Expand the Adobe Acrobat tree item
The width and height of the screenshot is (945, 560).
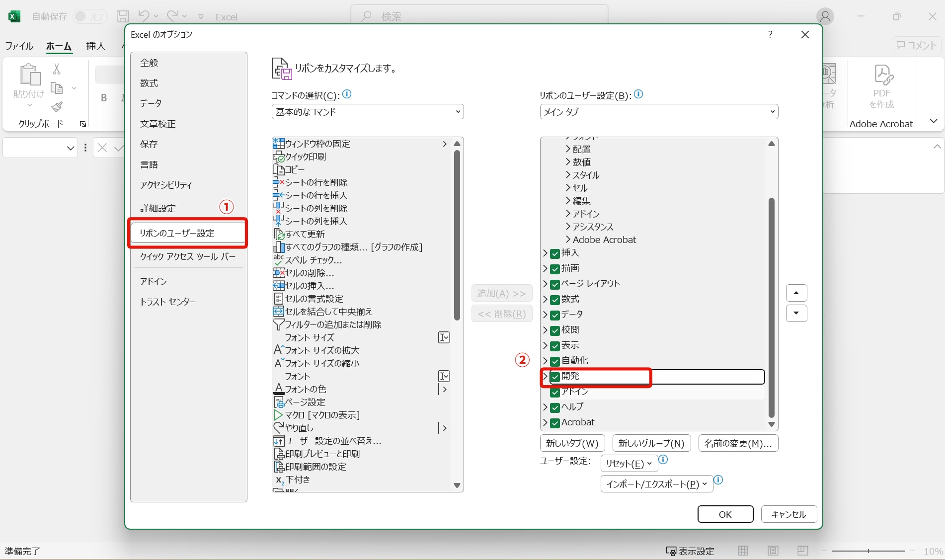568,240
